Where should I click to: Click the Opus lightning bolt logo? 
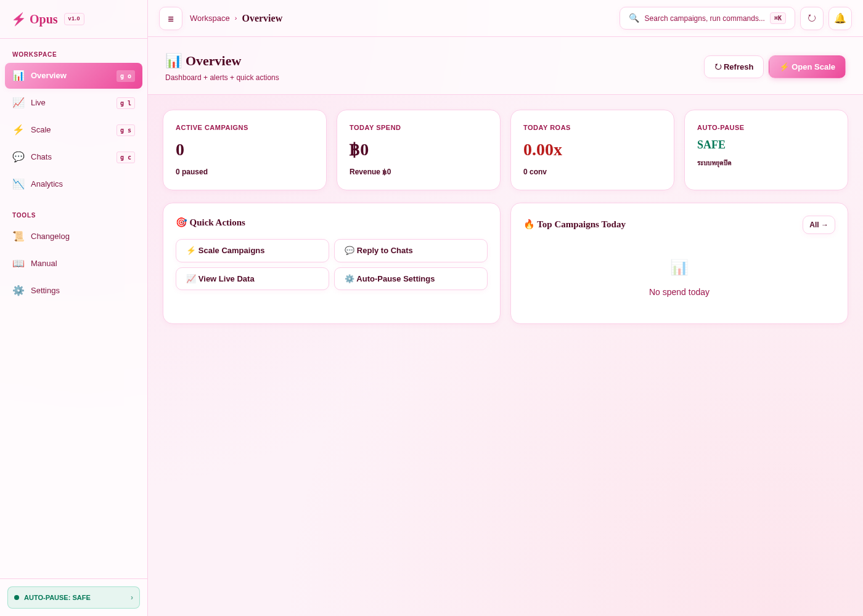(x=18, y=19)
